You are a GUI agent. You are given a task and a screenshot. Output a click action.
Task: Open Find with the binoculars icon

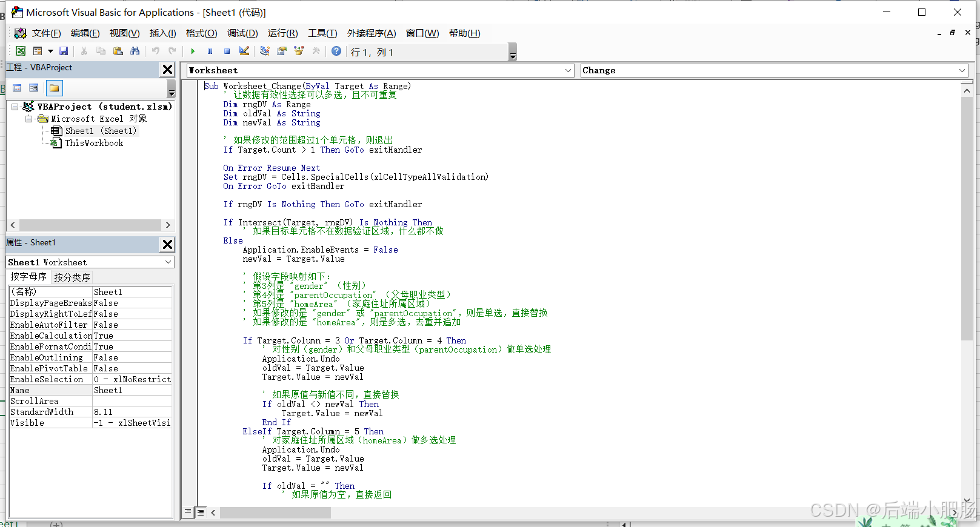pos(135,51)
